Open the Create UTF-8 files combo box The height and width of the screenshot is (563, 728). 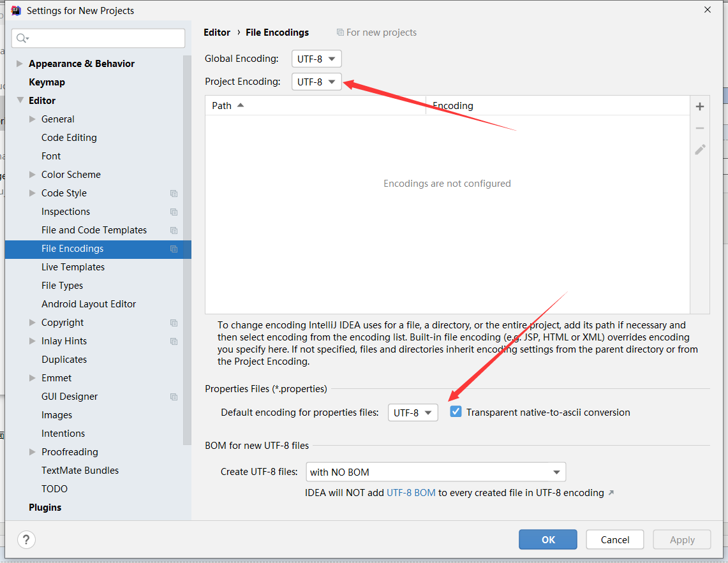point(436,472)
